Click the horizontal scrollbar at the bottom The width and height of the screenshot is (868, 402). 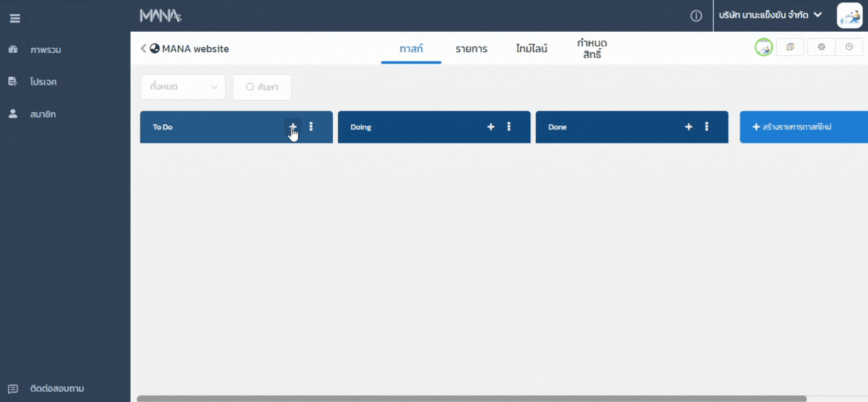click(x=471, y=399)
